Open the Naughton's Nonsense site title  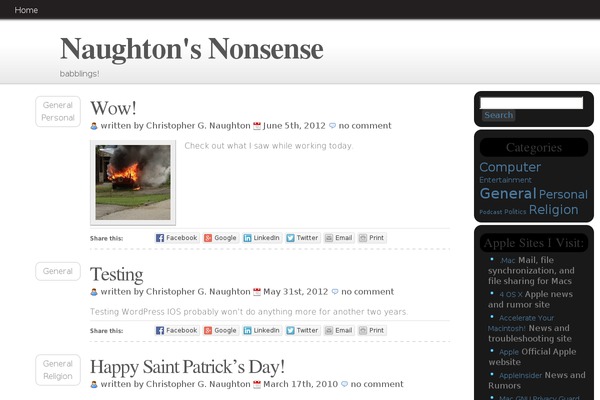(x=192, y=49)
